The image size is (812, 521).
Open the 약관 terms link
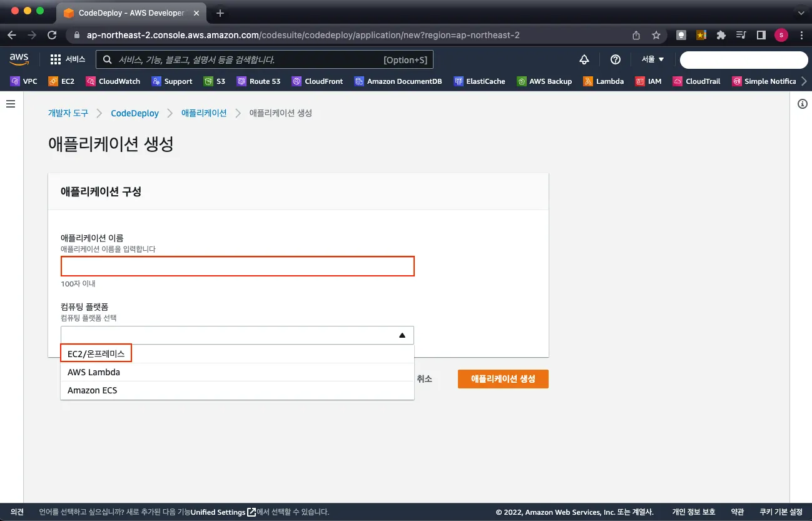click(x=738, y=512)
